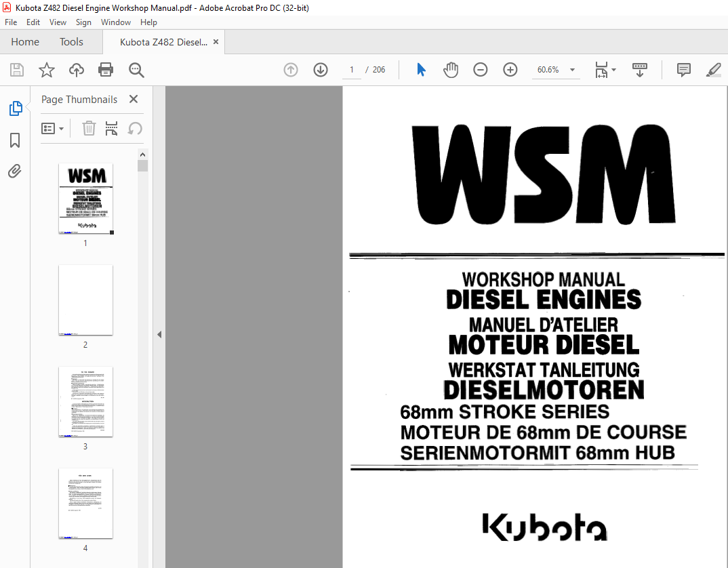Zoom in with the plus button
This screenshot has width=728, height=568.
pyautogui.click(x=510, y=70)
